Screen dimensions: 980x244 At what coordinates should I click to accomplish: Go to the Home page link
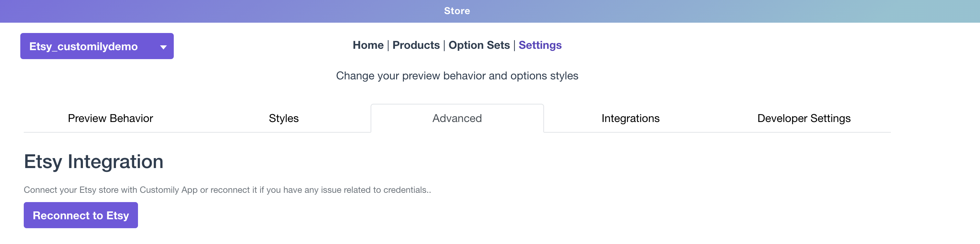[x=368, y=45]
